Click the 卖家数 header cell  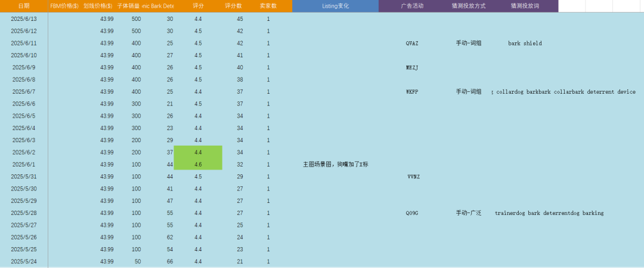coord(268,6)
